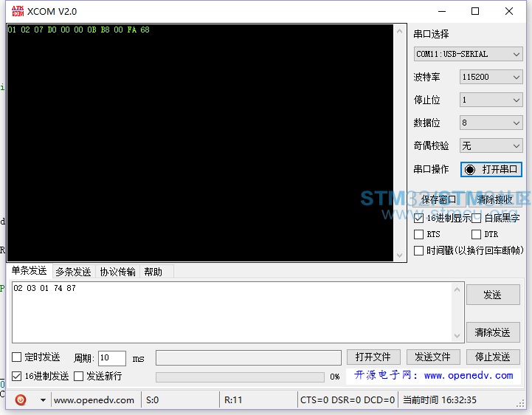
Task: Click the 发送 send button
Action: [493, 295]
